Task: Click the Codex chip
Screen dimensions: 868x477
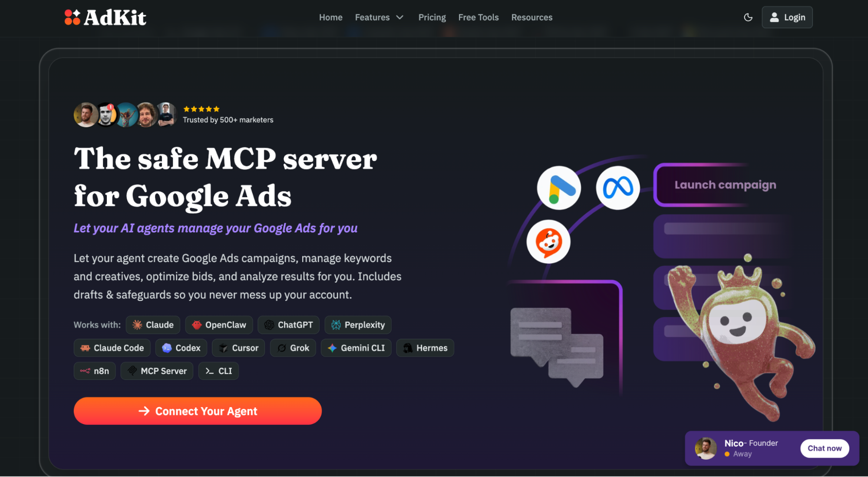Action: 181,348
